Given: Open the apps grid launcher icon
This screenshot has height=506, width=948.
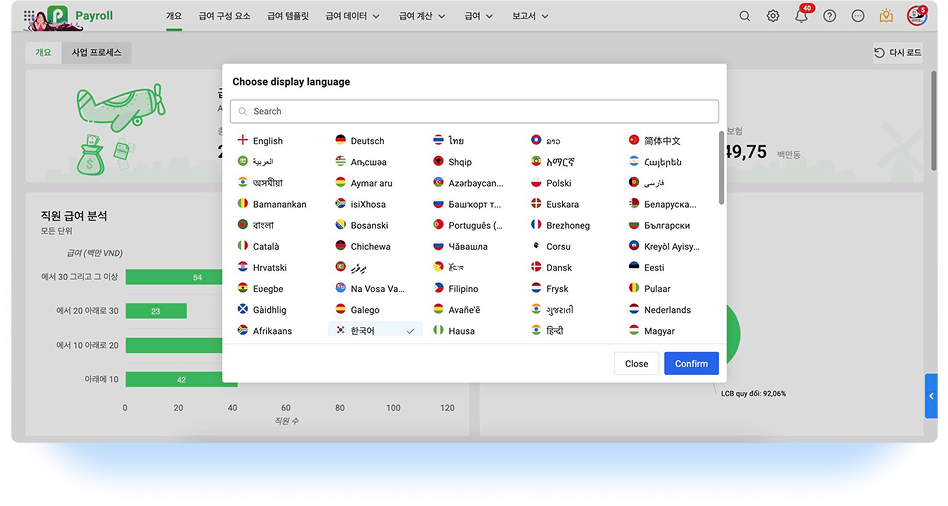Looking at the screenshot, I should pos(29,17).
